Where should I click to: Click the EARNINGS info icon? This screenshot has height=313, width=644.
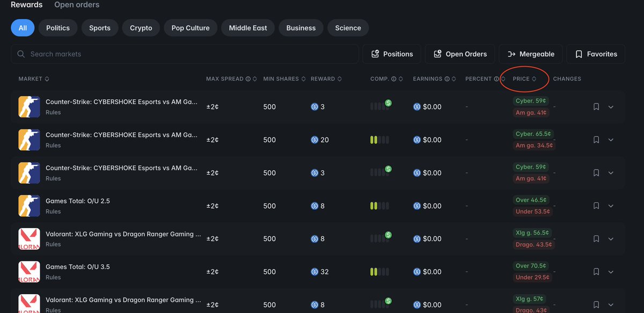click(x=448, y=79)
